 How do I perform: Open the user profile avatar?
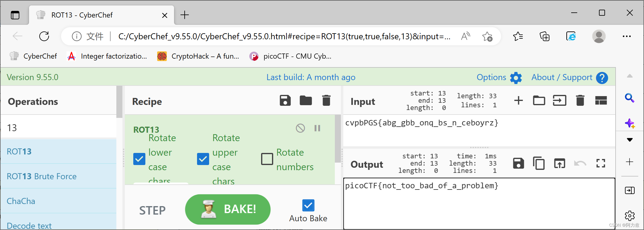pos(599,36)
